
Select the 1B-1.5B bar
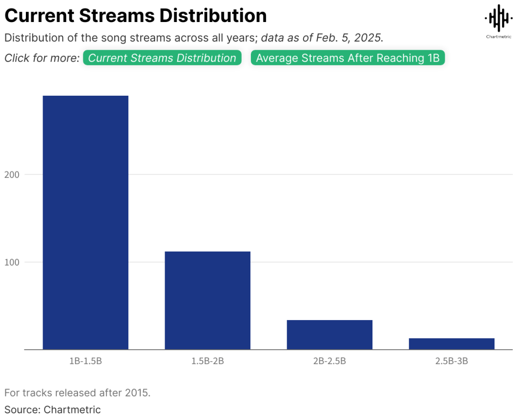85,222
